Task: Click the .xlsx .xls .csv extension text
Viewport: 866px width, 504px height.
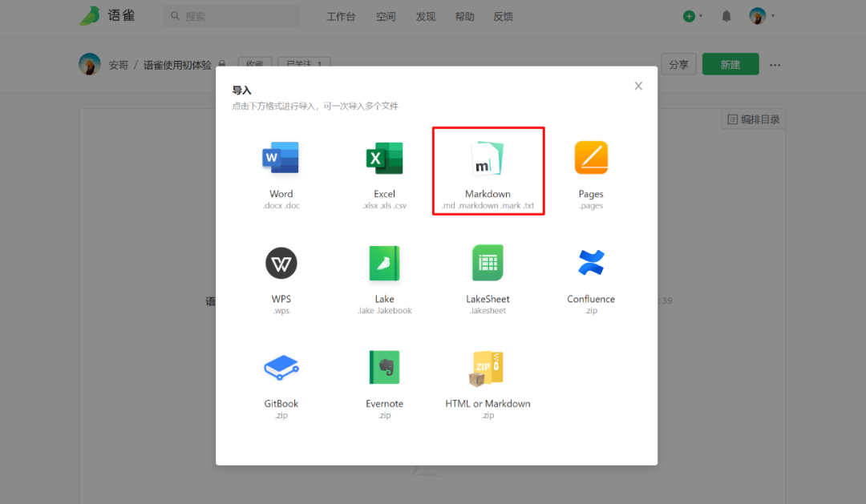Action: (x=384, y=206)
